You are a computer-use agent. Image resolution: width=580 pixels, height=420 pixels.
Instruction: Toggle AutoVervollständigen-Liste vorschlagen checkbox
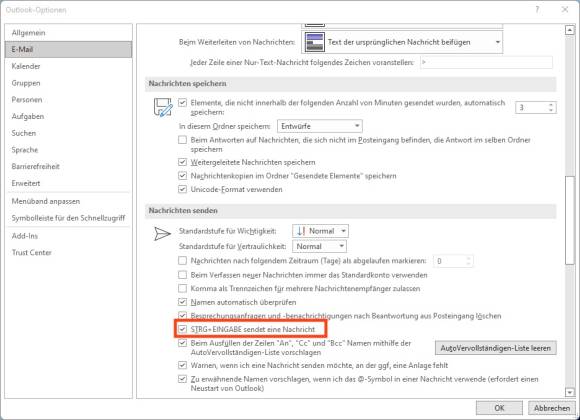click(x=182, y=343)
